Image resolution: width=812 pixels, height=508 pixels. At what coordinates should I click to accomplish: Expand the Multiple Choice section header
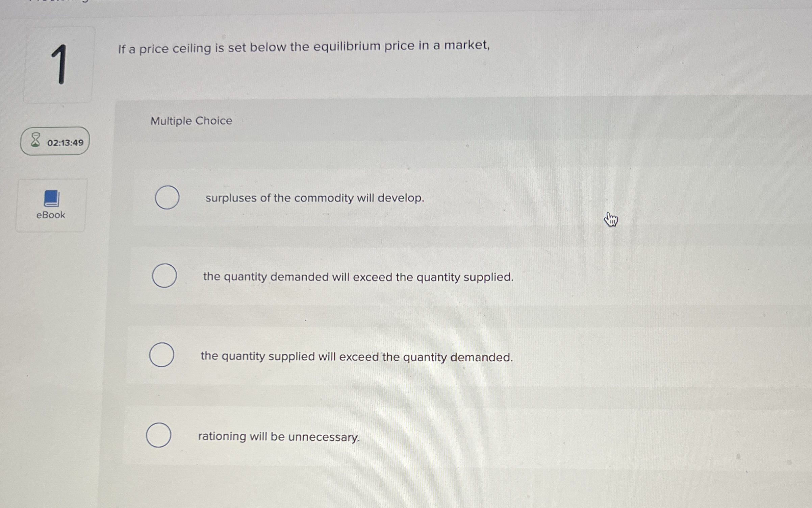click(x=191, y=121)
